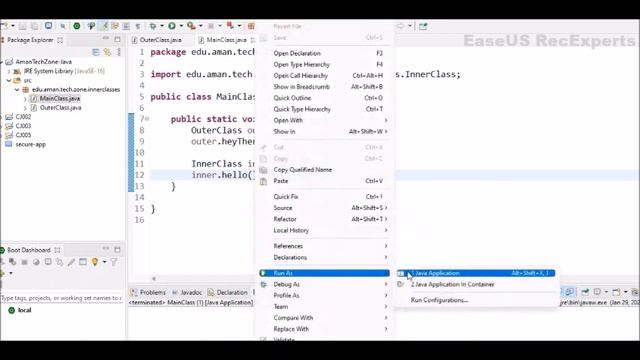Viewport: 640px width, 360px height.
Task: Click the Run Last Tool (external tools) icon
Action: click(x=191, y=26)
